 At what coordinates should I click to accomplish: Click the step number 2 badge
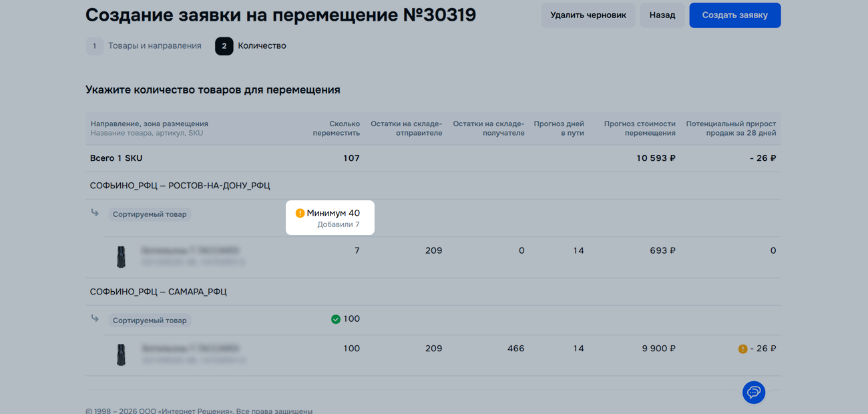[x=224, y=46]
